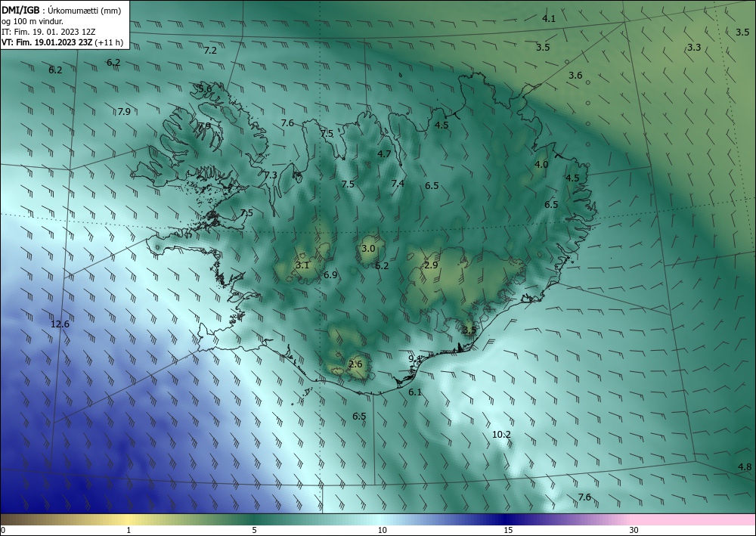The height and width of the screenshot is (536, 756).
Task: Click the dark blue segment of the colour scale
Action: 507,519
